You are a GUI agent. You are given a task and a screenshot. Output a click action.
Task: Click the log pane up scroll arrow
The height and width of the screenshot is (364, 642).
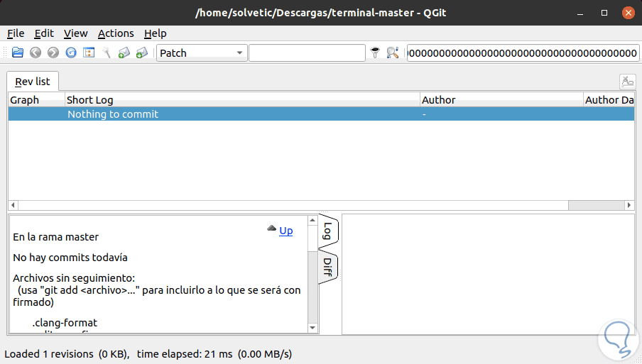pos(312,221)
